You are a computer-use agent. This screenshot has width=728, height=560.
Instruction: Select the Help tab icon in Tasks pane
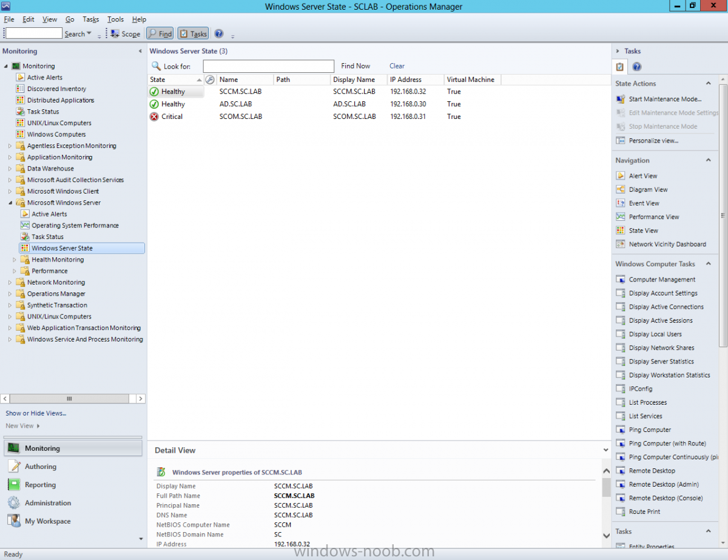point(637,67)
